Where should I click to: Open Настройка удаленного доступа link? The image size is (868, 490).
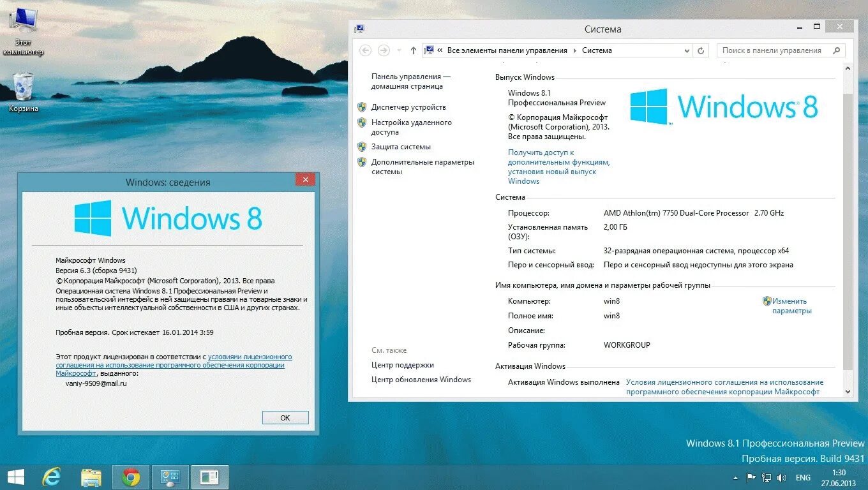pyautogui.click(x=412, y=127)
